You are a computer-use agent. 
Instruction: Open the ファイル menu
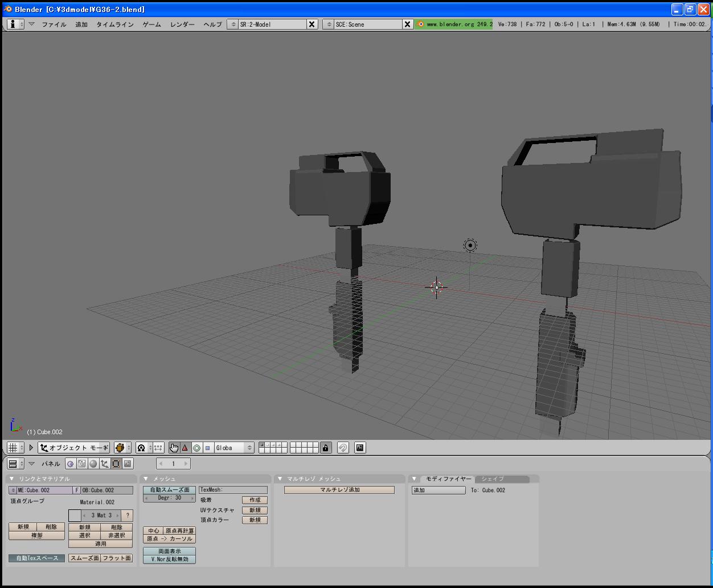pos(54,24)
